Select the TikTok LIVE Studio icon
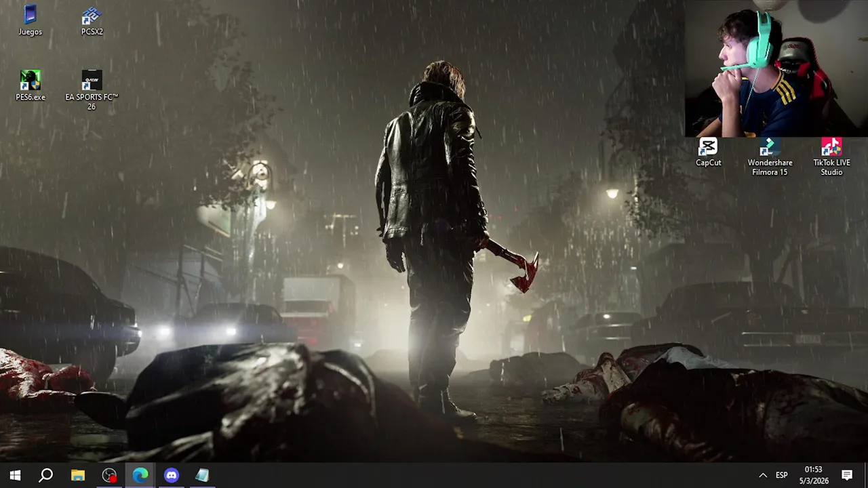The height and width of the screenshot is (488, 868). click(831, 157)
